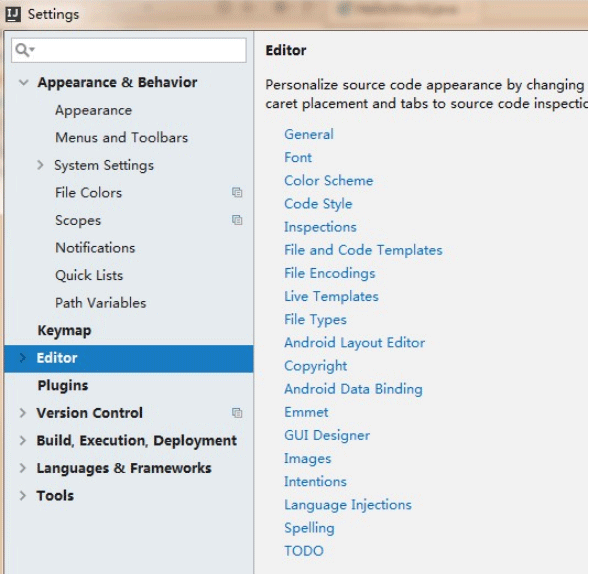Expand the selected Editor node arrow
This screenshot has height=574, width=589.
tap(23, 358)
